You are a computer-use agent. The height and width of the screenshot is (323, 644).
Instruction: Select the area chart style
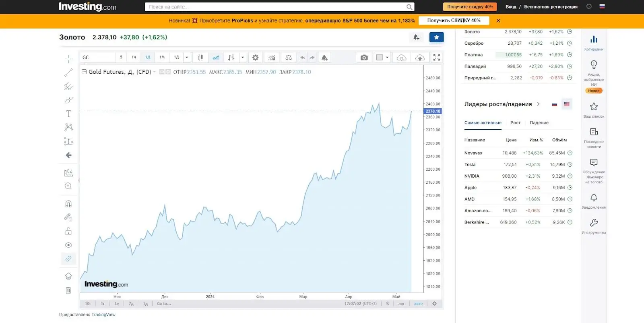tap(216, 58)
